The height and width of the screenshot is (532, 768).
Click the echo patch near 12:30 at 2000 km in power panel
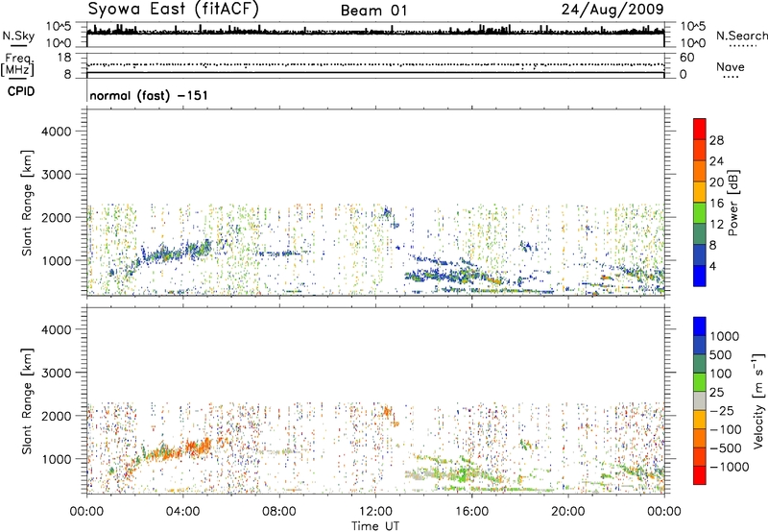click(390, 213)
